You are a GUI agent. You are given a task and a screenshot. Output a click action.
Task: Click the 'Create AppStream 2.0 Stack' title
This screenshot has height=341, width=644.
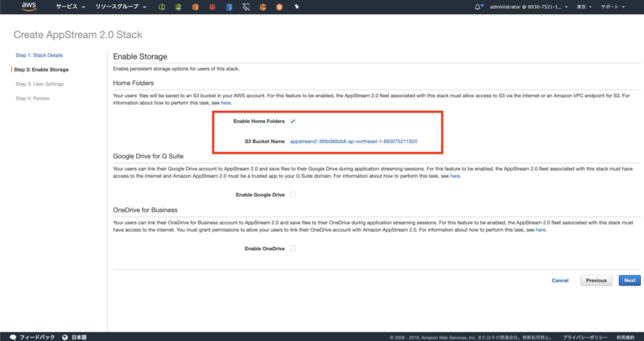78,35
